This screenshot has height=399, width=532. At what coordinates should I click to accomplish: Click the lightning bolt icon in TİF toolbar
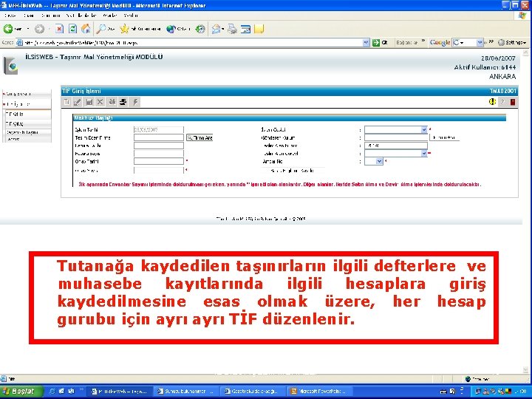click(x=135, y=102)
